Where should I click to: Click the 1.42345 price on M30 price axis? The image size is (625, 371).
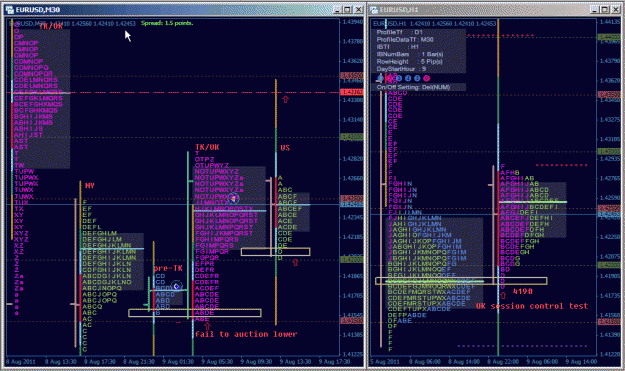click(x=353, y=218)
